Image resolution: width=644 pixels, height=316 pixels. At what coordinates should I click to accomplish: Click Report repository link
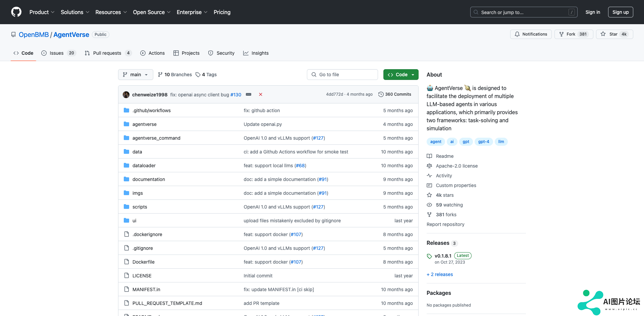tap(445, 224)
